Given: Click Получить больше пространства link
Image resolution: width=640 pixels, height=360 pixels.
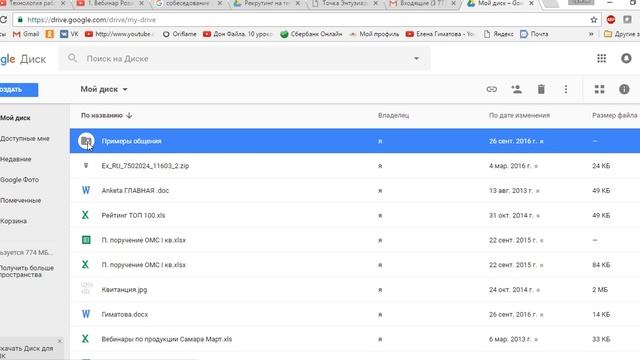Looking at the screenshot, I should [27, 271].
